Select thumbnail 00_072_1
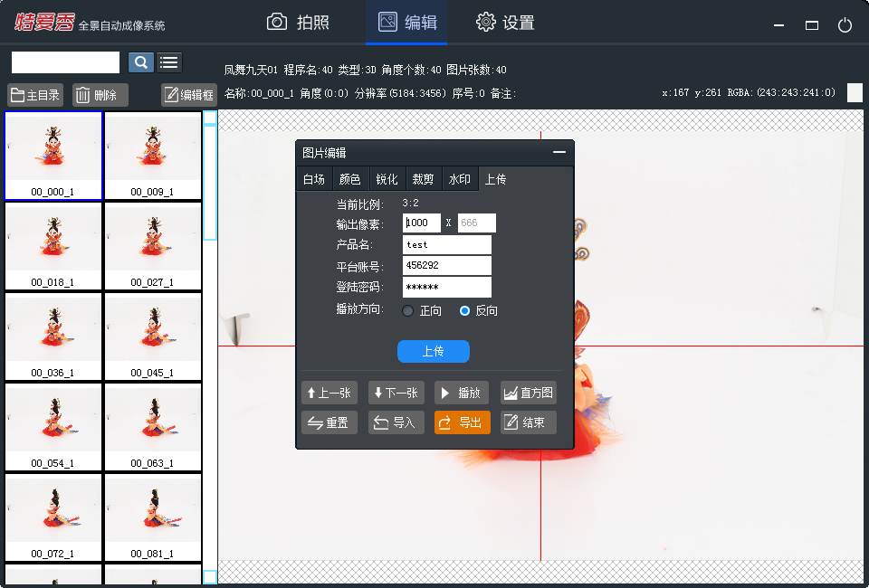The image size is (869, 588). point(53,517)
